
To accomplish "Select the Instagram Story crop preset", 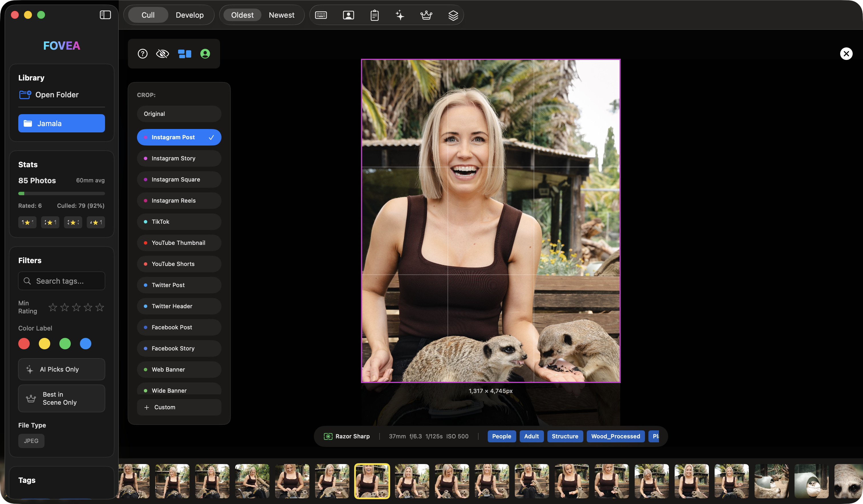I will tap(179, 158).
